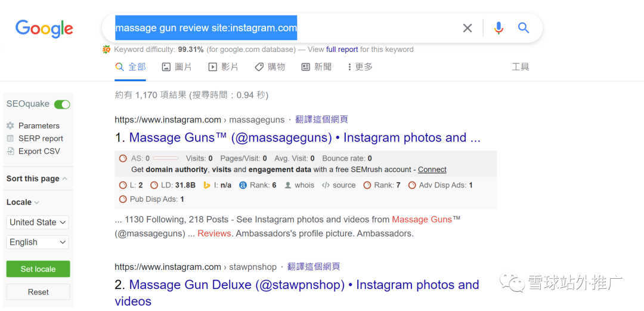Click the Adv Disp Ads icon
The width and height of the screenshot is (644, 311).
point(412,185)
